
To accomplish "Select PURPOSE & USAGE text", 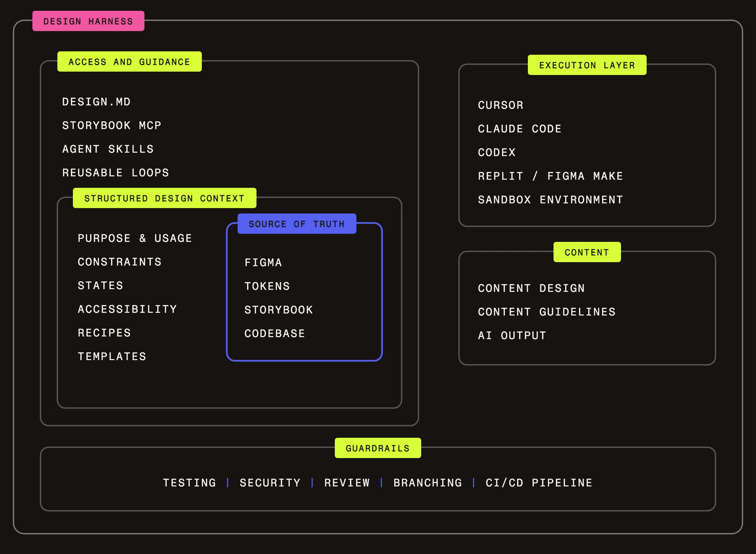I will pos(135,238).
